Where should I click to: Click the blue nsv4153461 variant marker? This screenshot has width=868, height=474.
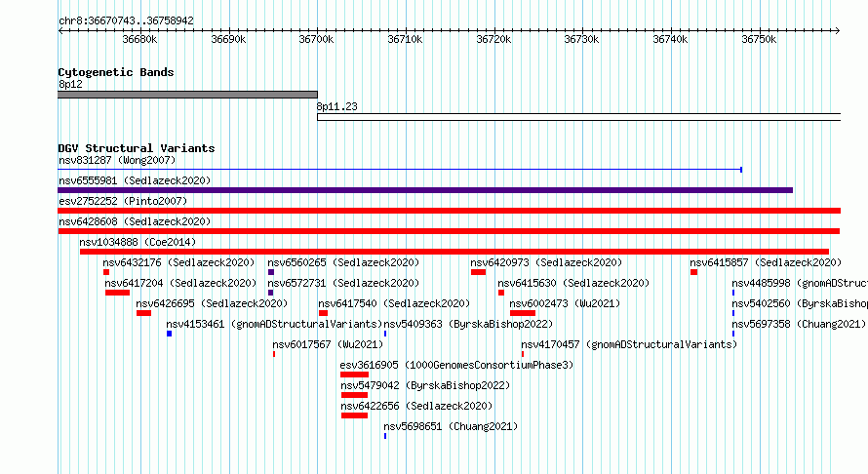pyautogui.click(x=170, y=334)
